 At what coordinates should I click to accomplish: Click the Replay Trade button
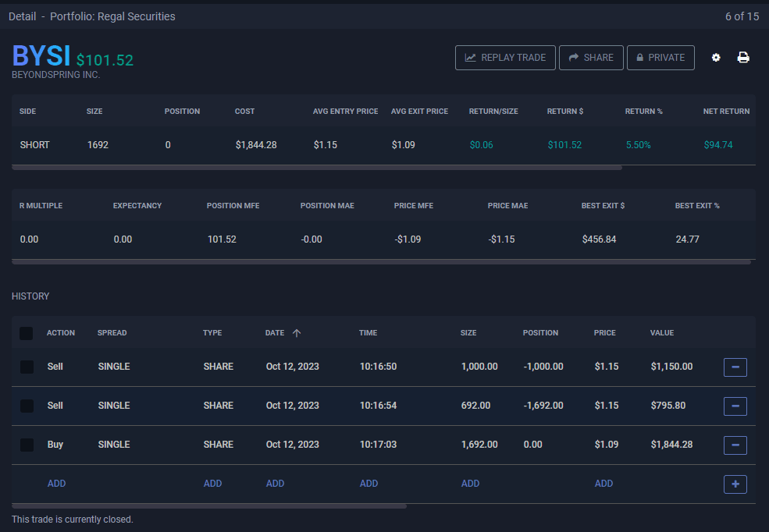click(505, 58)
